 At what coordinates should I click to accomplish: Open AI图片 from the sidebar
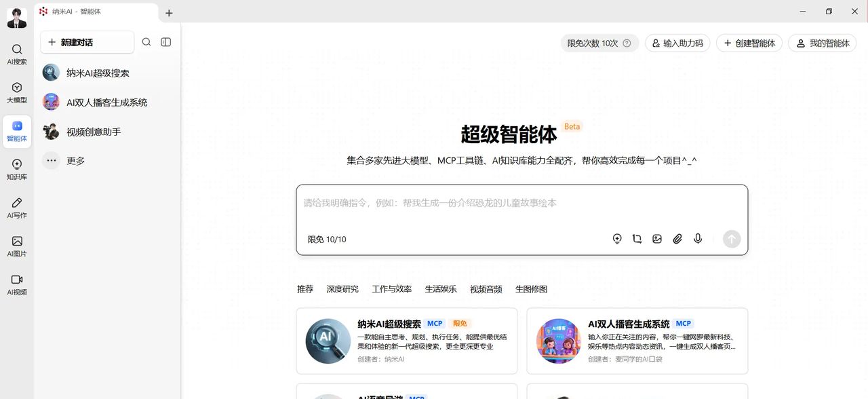16,246
